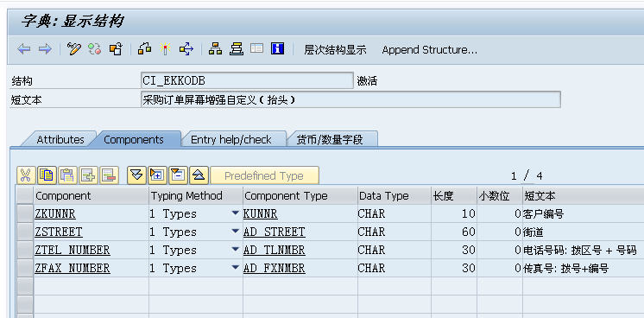Toggle Display/Change pencil icon

74,49
